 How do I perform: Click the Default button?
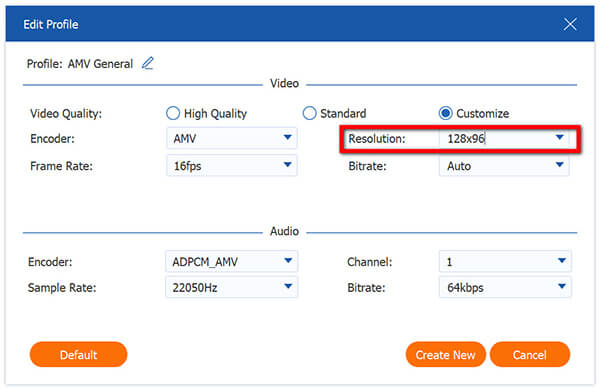pyautogui.click(x=78, y=354)
